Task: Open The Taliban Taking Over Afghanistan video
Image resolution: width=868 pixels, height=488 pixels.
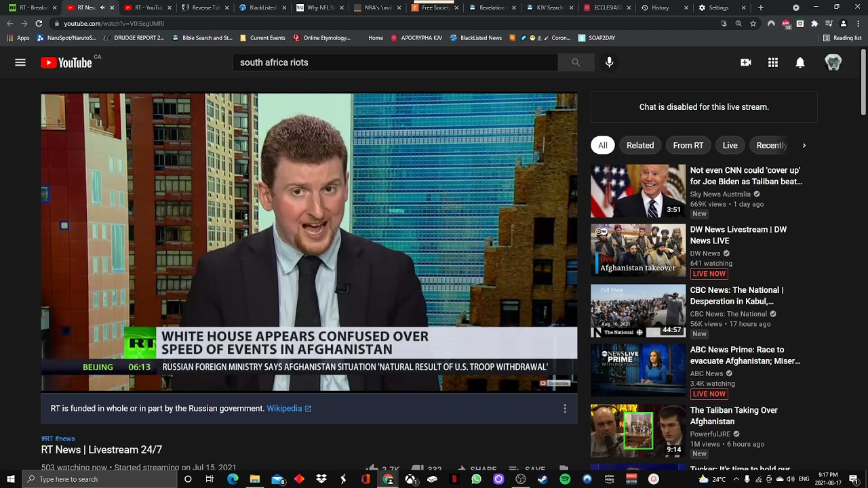Action: [x=734, y=415]
